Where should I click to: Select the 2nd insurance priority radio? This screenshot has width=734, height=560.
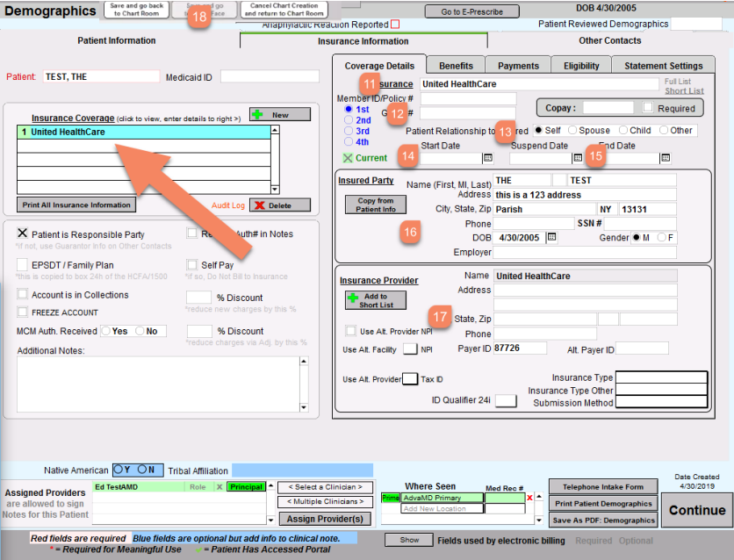pyautogui.click(x=349, y=120)
